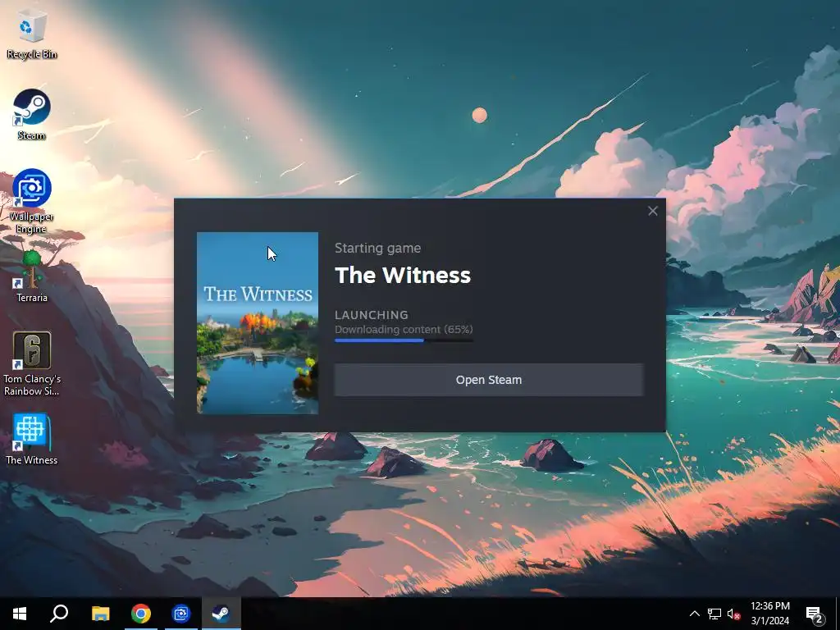The height and width of the screenshot is (630, 840).
Task: Open Wallpaper Engine from the taskbar
Action: point(181,614)
